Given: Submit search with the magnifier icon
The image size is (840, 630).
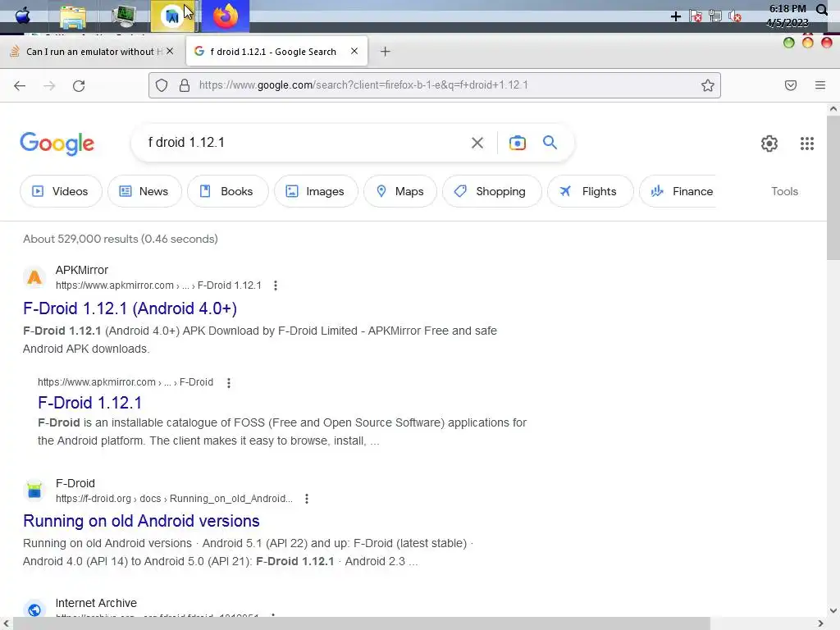Looking at the screenshot, I should pos(550,143).
